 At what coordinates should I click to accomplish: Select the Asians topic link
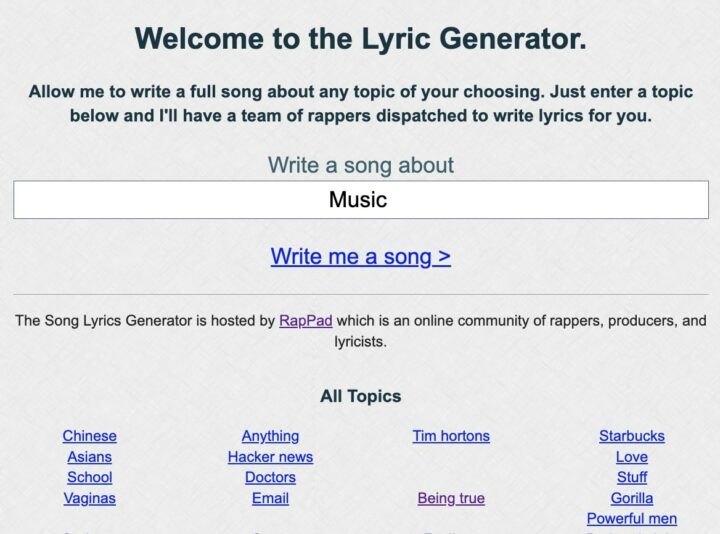(89, 457)
